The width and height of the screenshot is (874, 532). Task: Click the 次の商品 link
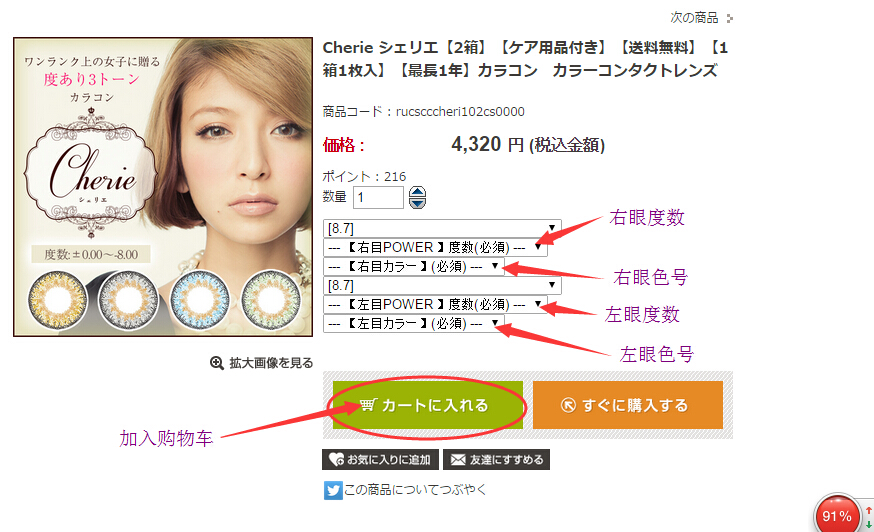694,18
